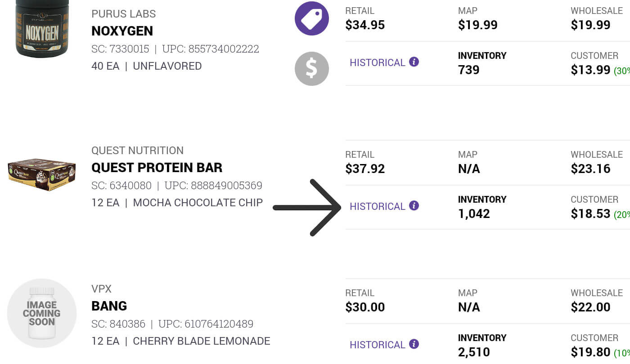Open Historical pricing for Noxygen
Screen dimensions: 630x364
coord(378,63)
